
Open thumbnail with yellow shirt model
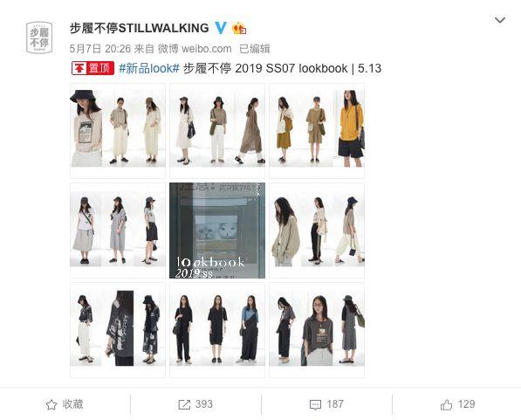click(317, 131)
